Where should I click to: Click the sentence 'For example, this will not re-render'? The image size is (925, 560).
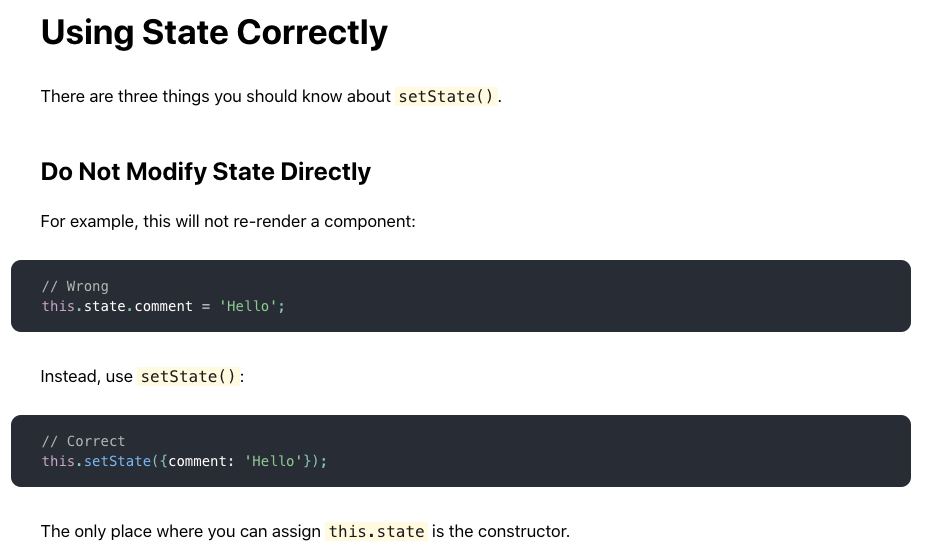pos(228,221)
